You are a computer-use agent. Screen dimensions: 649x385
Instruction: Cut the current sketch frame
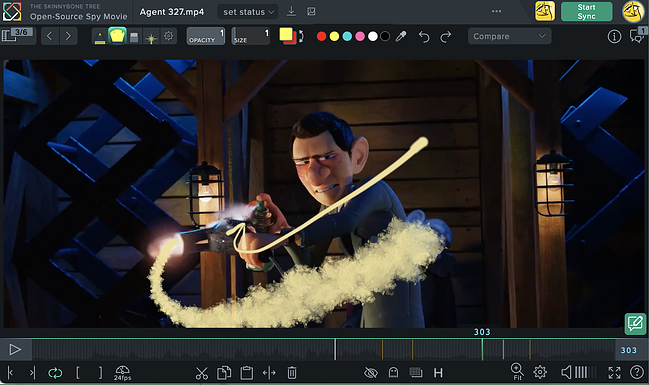click(x=202, y=373)
